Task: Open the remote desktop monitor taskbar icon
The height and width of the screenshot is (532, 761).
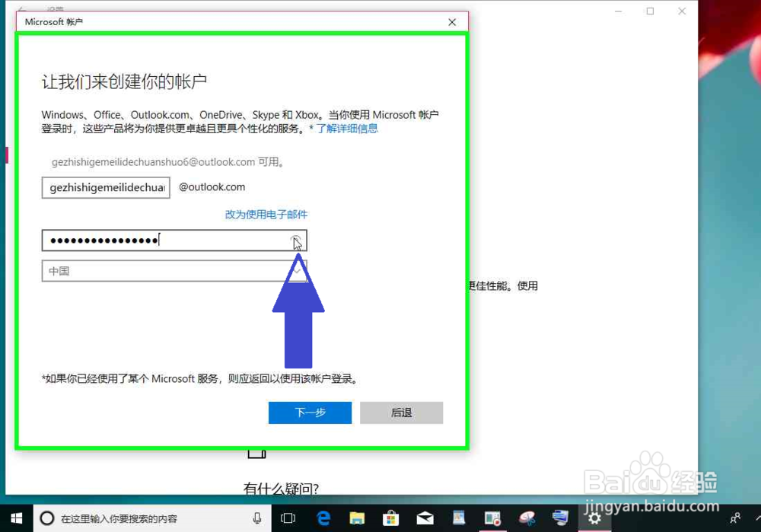Action: click(x=561, y=518)
